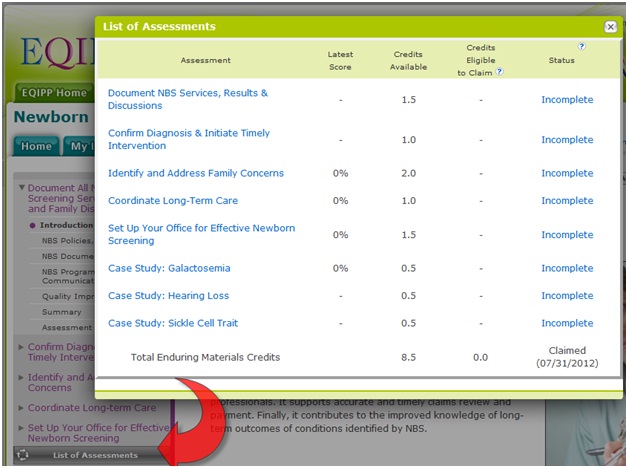The height and width of the screenshot is (468, 628).
Task: Click help icon beside Credits Eligible to Claim
Action: (x=499, y=72)
